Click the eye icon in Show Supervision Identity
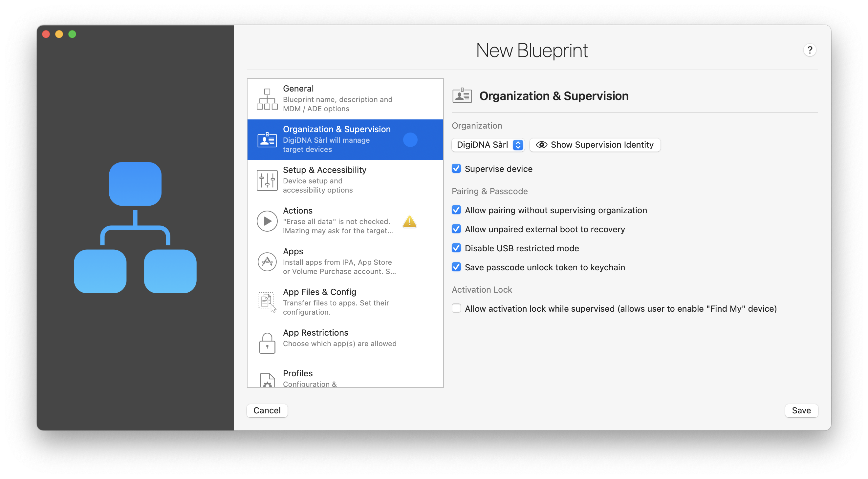 point(541,144)
